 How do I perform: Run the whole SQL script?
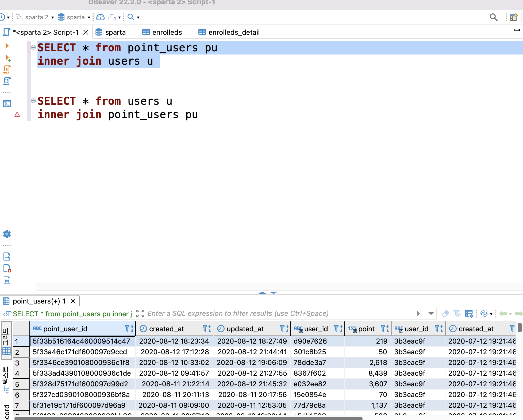pos(7,69)
